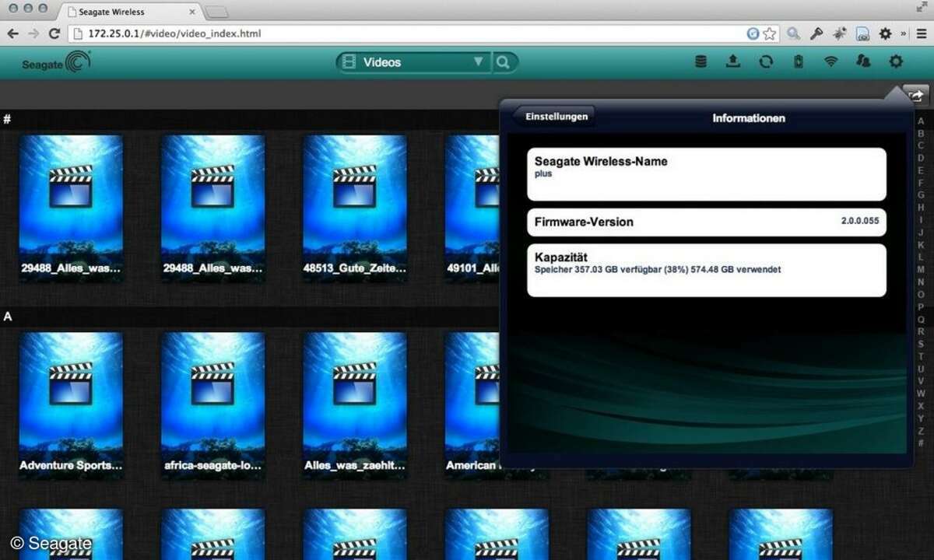The width and height of the screenshot is (934, 560).
Task: Jump to letter M in the alphabet index
Action: pos(921,269)
